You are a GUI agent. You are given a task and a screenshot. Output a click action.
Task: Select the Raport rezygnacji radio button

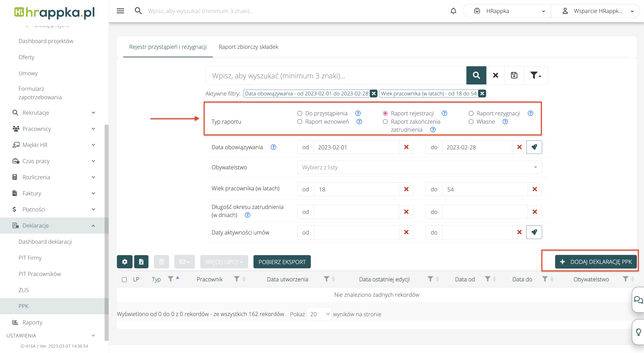click(471, 113)
